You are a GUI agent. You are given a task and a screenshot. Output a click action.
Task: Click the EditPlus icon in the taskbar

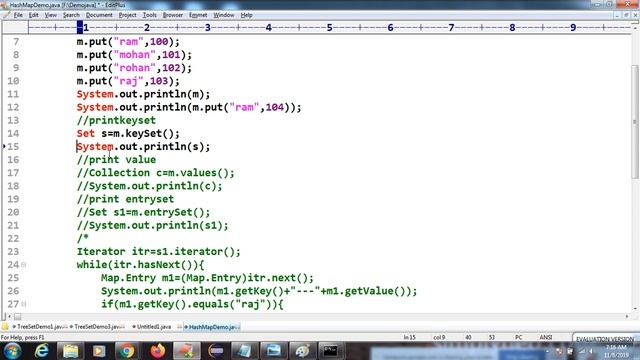click(x=187, y=351)
